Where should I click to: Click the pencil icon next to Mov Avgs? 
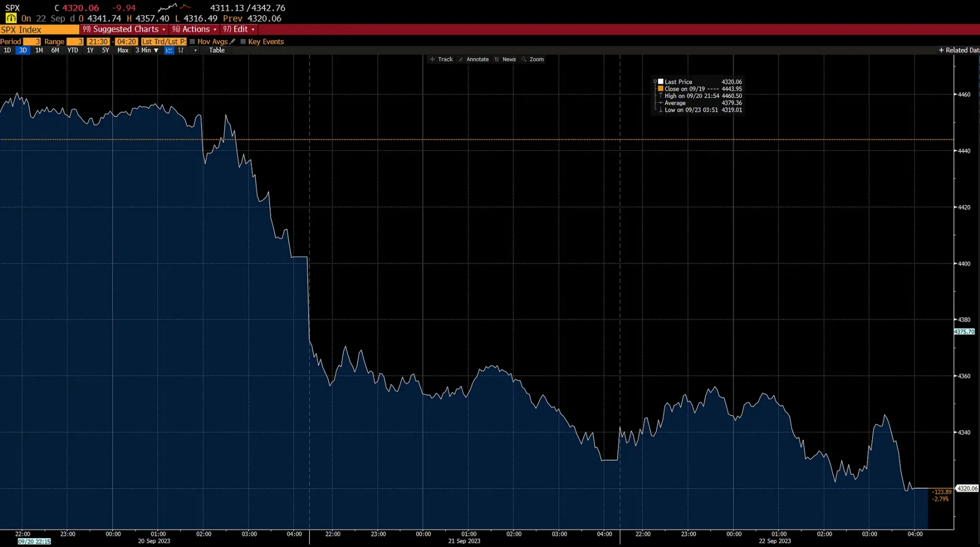tap(232, 41)
